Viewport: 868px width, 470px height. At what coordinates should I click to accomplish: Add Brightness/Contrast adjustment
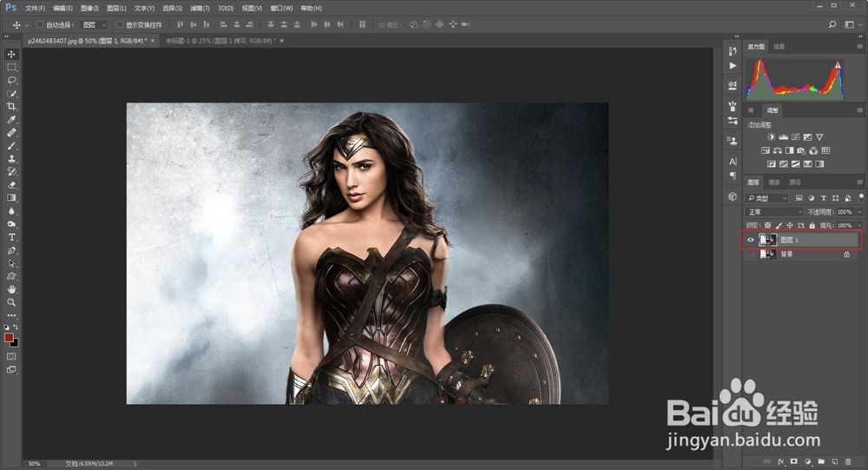771,137
